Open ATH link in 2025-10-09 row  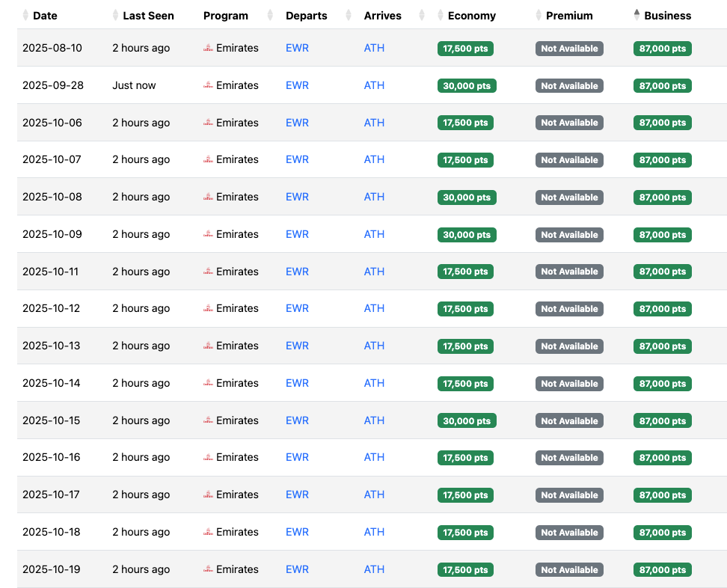pyautogui.click(x=374, y=234)
